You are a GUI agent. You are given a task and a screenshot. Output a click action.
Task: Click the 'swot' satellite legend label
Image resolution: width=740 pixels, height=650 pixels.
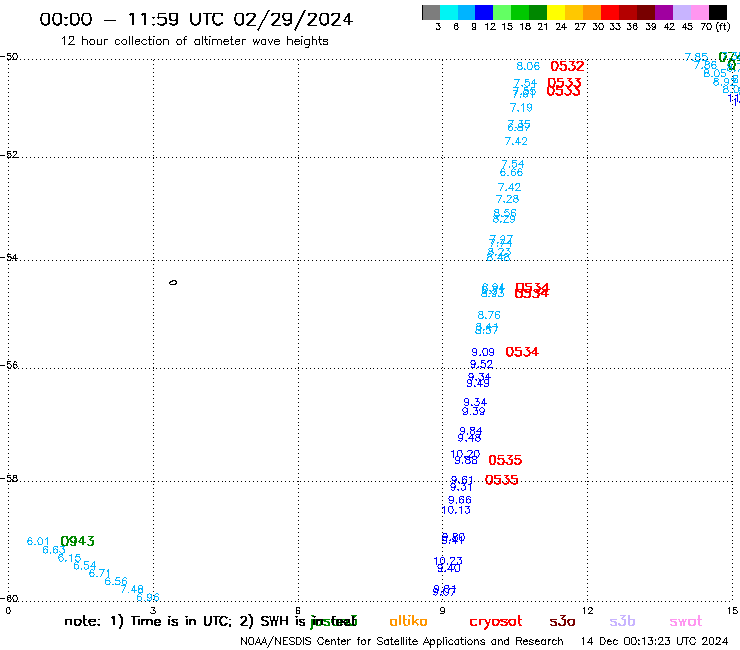[686, 621]
